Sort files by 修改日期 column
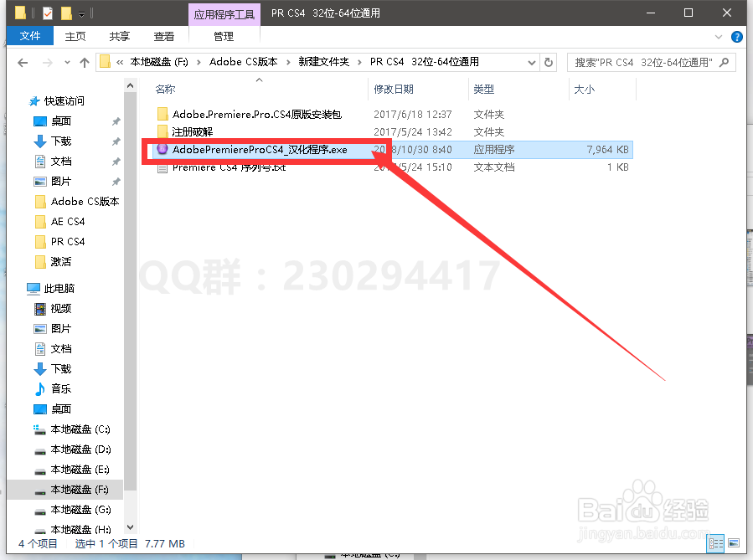This screenshot has height=560, width=753. pos(394,90)
